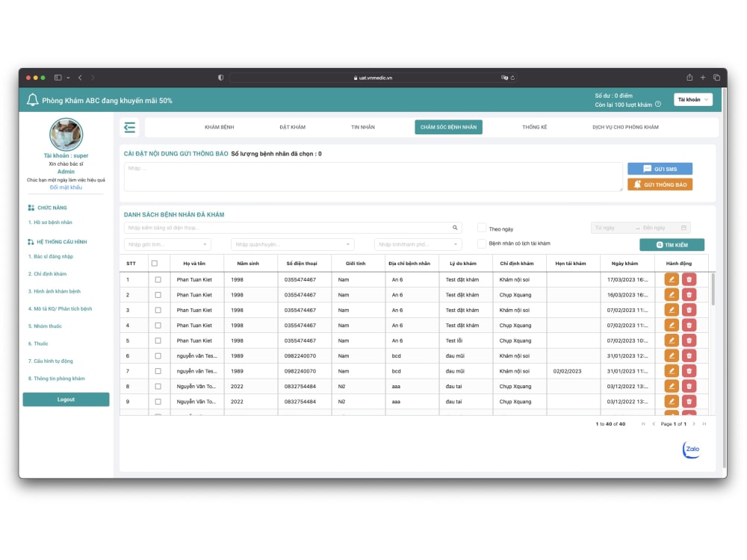Click the delete icon for row 1
This screenshot has width=747, height=560.
(x=689, y=279)
